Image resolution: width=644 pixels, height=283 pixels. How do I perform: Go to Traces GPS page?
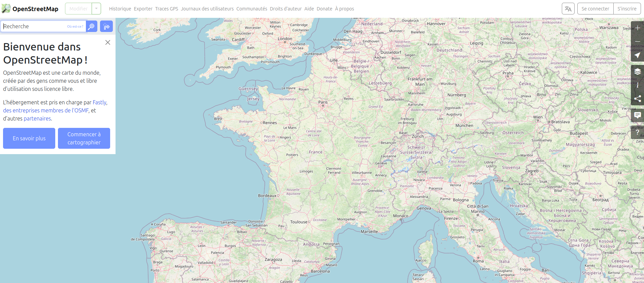click(x=166, y=9)
